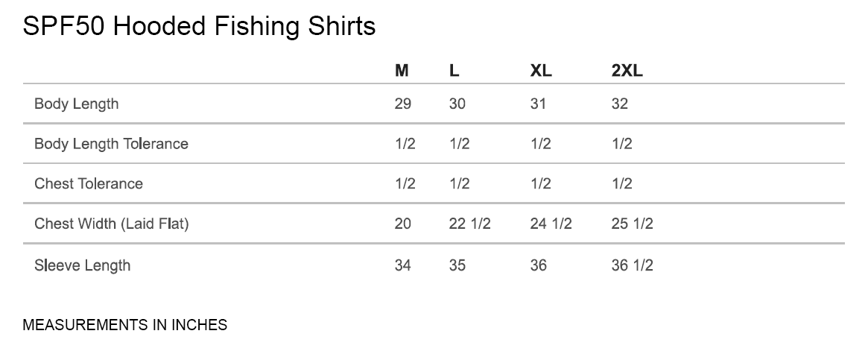Click the Body Length value 29
This screenshot has width=868, height=360.
click(x=403, y=104)
